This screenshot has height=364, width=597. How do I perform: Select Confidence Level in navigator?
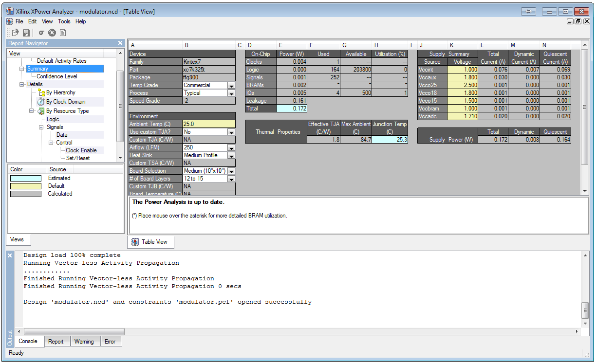57,76
